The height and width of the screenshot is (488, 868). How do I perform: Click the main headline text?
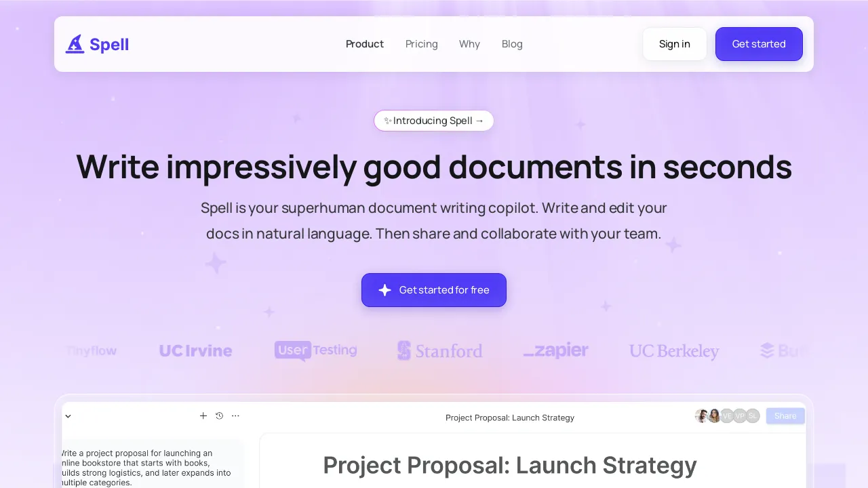tap(434, 167)
